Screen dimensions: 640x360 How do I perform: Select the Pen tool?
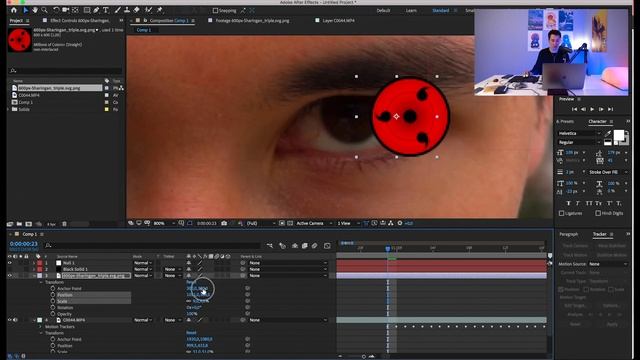pyautogui.click(x=96, y=10)
